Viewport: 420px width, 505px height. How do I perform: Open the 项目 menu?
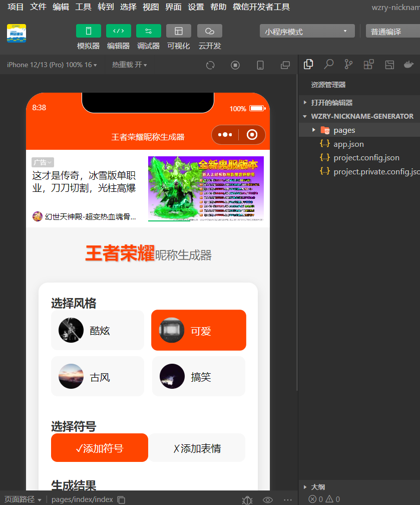pyautogui.click(x=16, y=7)
